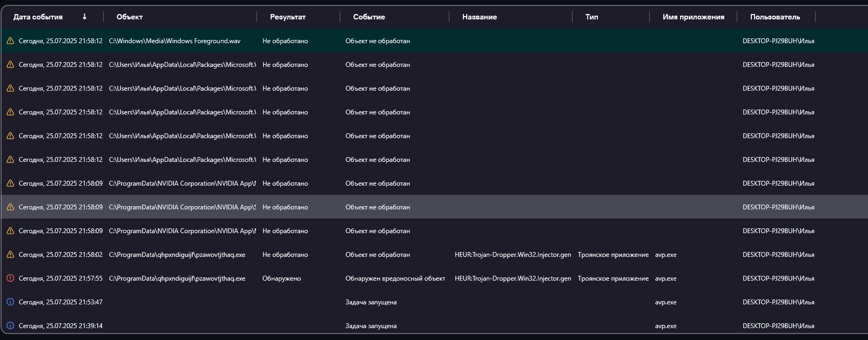Image resolution: width=868 pixels, height=340 pixels.
Task: Sort by the Объект column header
Action: (x=130, y=17)
